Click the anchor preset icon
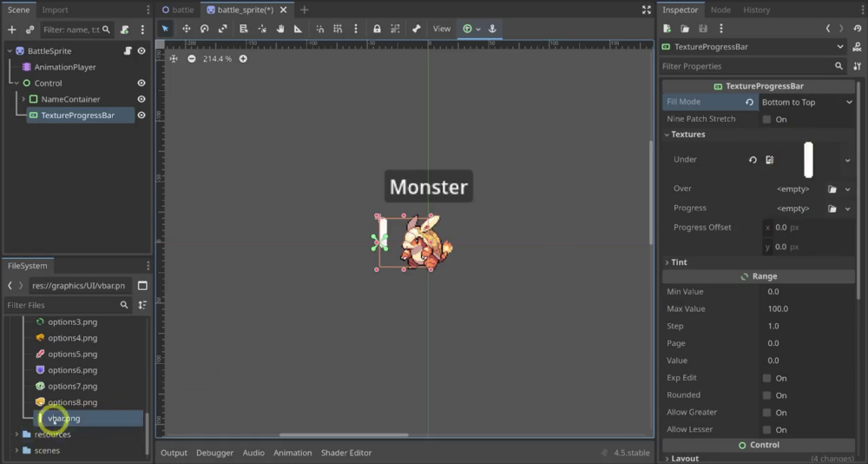 tap(492, 29)
